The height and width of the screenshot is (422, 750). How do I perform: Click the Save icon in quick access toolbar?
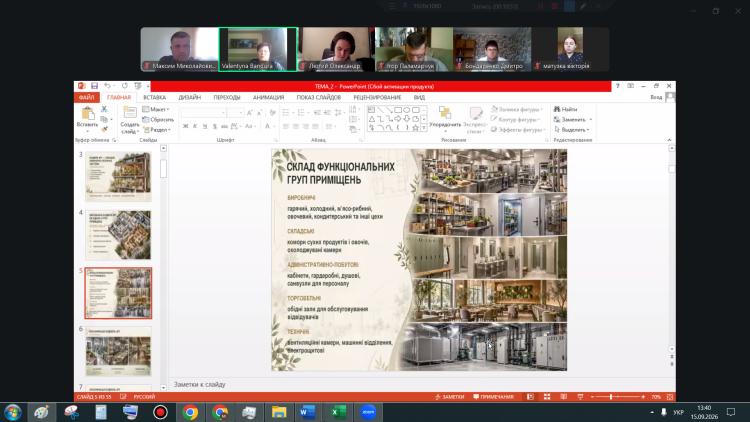pos(94,86)
